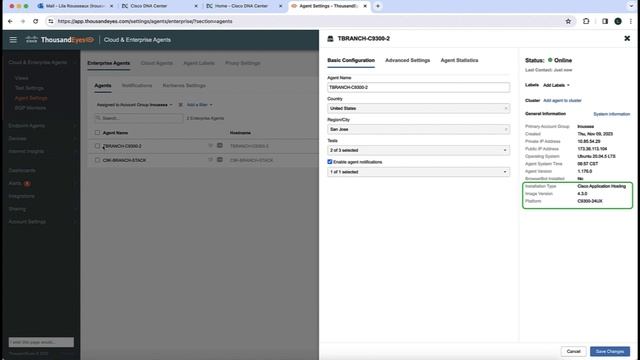640x360 pixels.
Task: Reload the page with the refresh icon
Action: (36, 21)
